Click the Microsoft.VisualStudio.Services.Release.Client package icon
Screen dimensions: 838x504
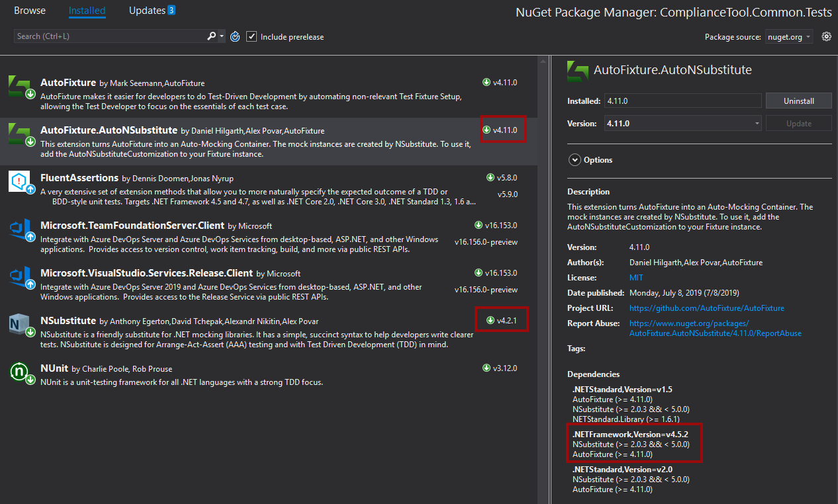coord(21,277)
